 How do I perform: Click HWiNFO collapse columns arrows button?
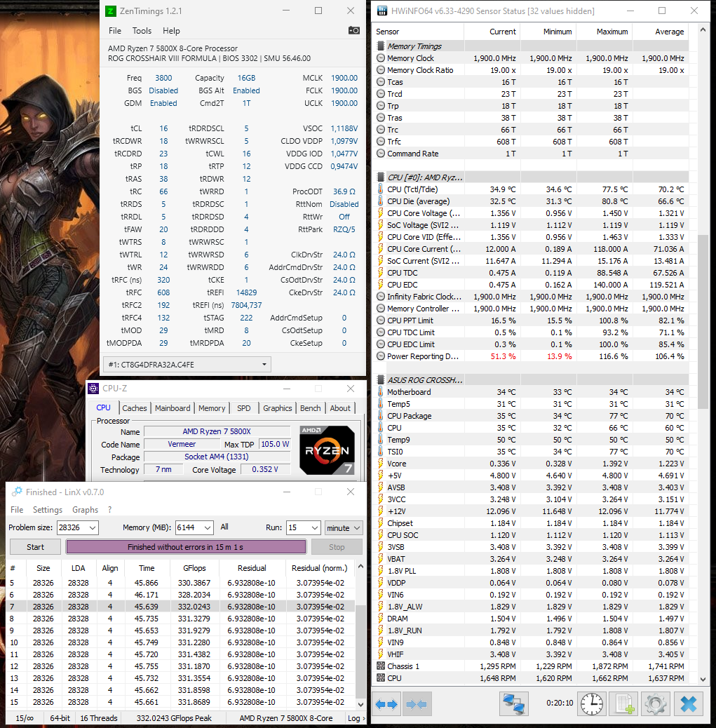[417, 704]
